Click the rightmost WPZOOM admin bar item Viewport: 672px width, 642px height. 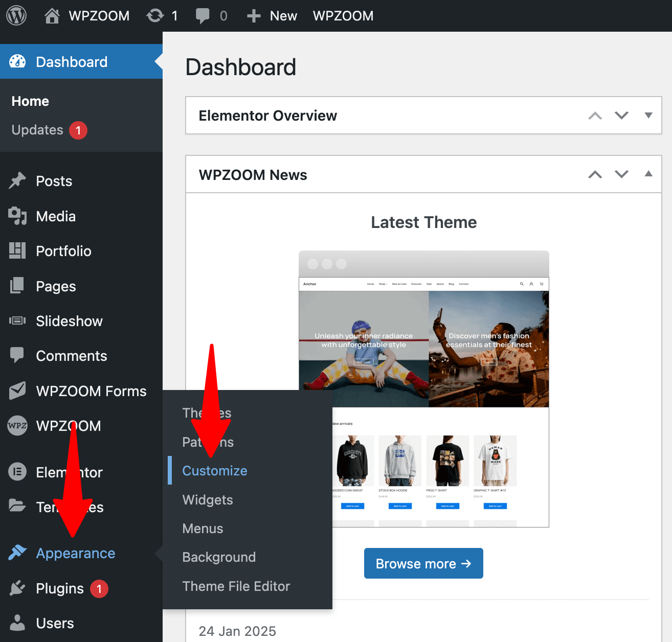[343, 16]
